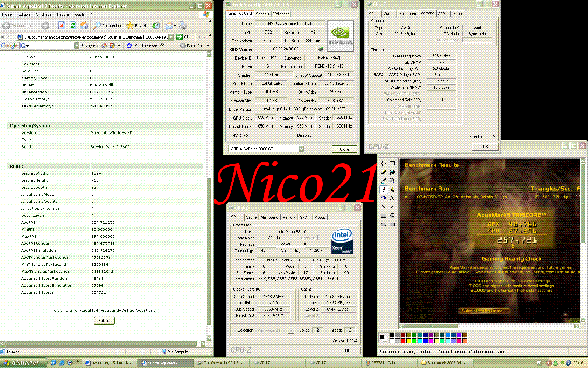Screen dimensions: 588x368
Task: Click the Close button in GPU-Z
Action: point(344,149)
